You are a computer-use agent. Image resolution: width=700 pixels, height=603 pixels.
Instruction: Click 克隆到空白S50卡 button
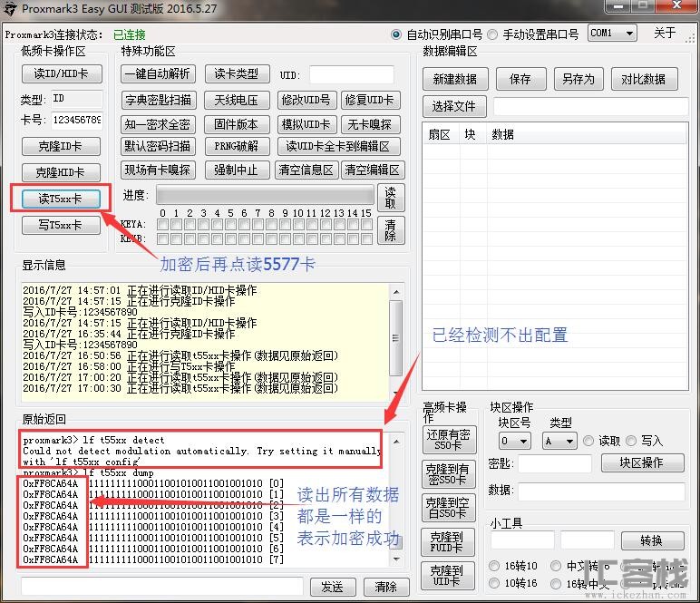449,508
